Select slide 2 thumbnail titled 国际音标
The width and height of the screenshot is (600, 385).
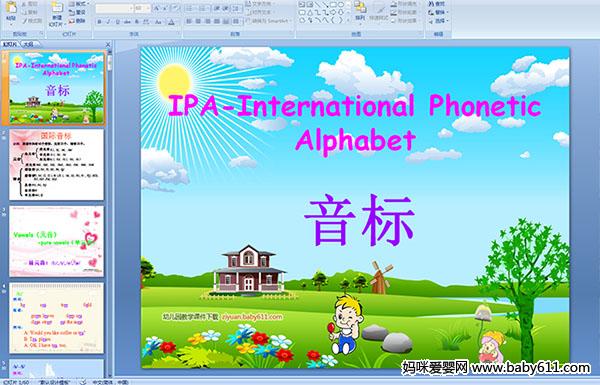56,165
